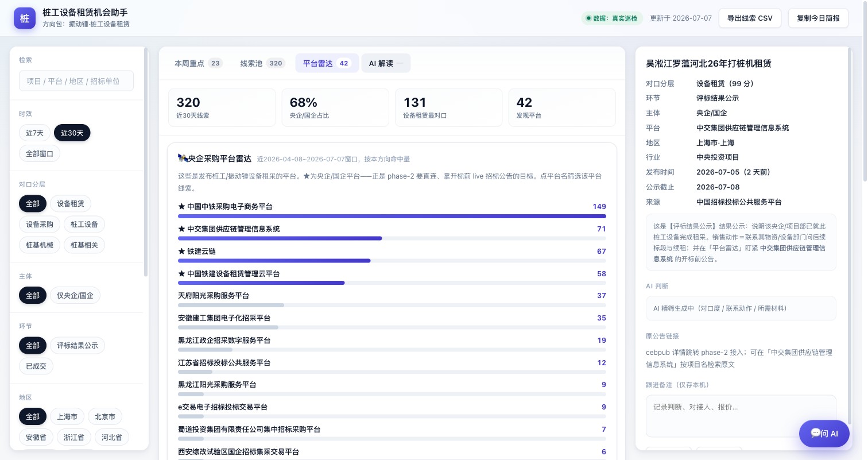Focus the 检索 search input field
The image size is (868, 460).
[76, 81]
